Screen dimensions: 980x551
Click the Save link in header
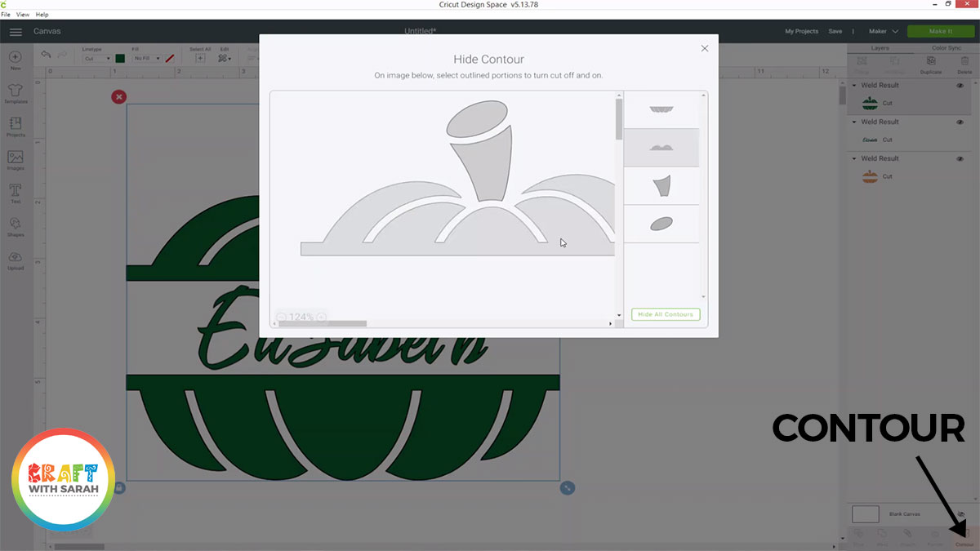[835, 31]
